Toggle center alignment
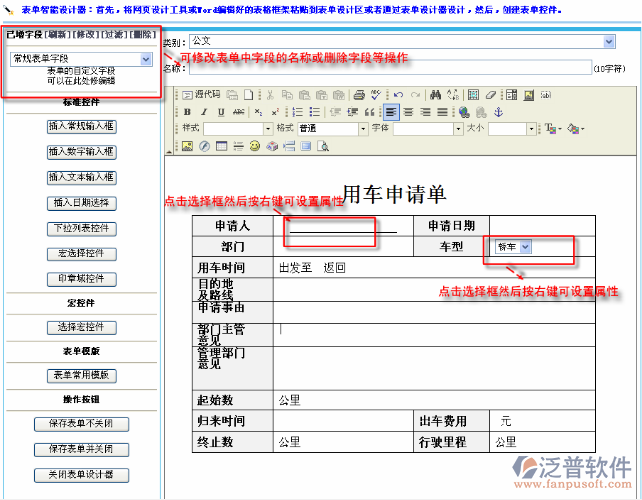The image size is (642, 500). point(408,112)
